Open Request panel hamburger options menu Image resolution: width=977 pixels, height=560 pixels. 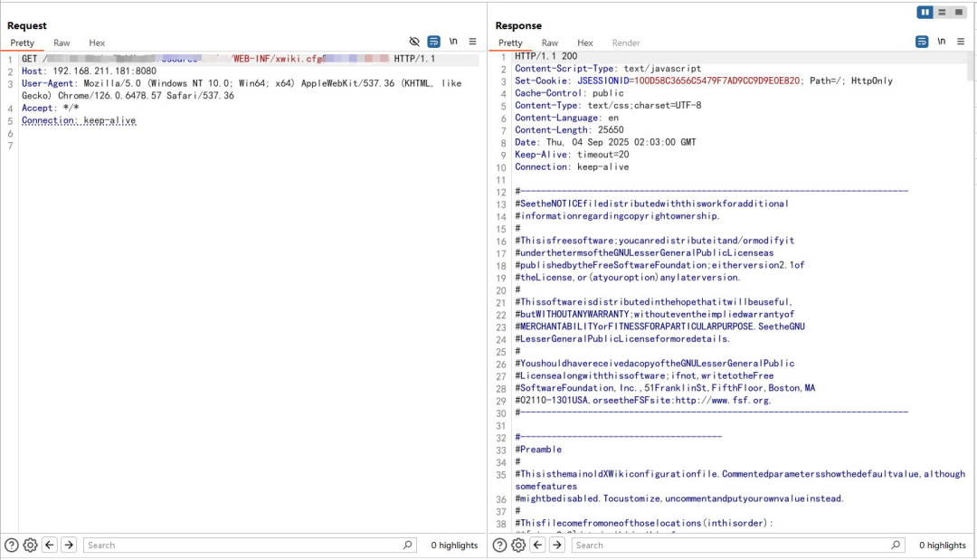tap(473, 42)
